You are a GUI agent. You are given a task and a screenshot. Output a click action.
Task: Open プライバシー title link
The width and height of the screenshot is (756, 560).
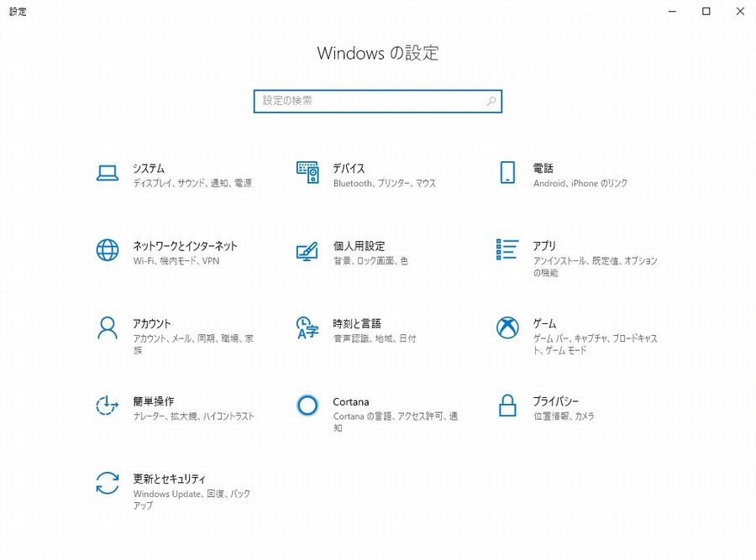point(556,401)
